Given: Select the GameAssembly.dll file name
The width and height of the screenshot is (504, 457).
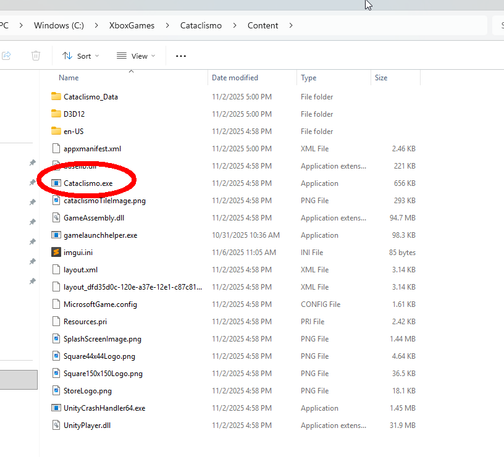Looking at the screenshot, I should [x=94, y=218].
